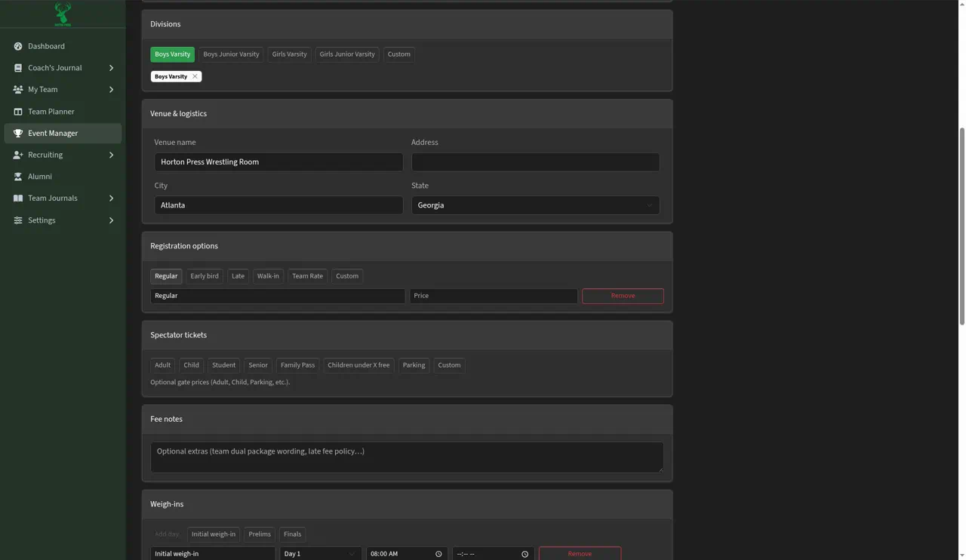
Task: Open Alumni via its graduate icon
Action: click(18, 177)
